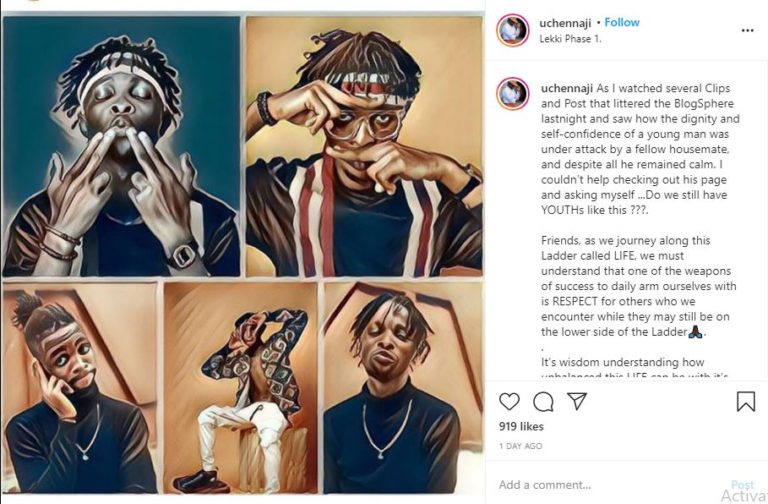Open uchennaji username in the caption

[x=567, y=87]
